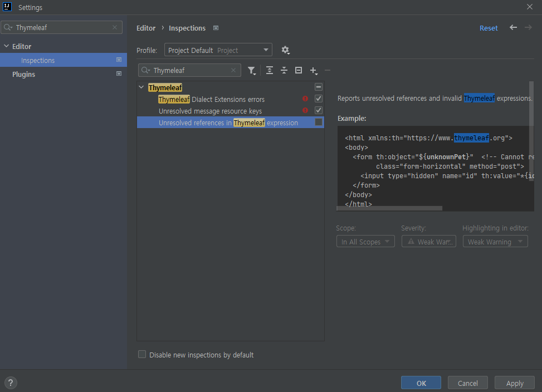Open help with question mark button
The image size is (542, 392).
11,383
